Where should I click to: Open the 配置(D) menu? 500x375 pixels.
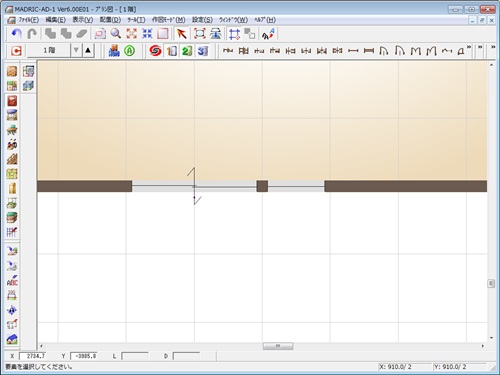click(x=110, y=20)
